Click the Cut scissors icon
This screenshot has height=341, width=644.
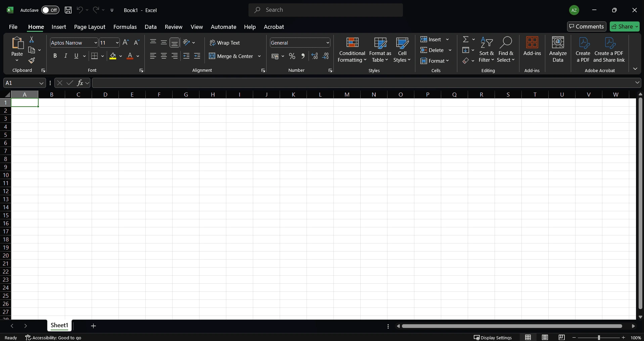(x=32, y=40)
